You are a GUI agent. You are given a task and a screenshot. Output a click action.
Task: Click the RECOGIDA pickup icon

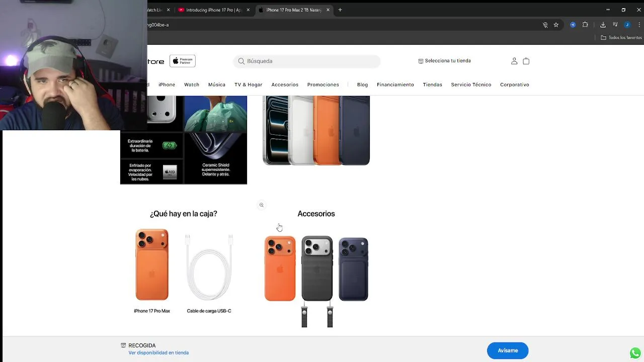tap(123, 345)
